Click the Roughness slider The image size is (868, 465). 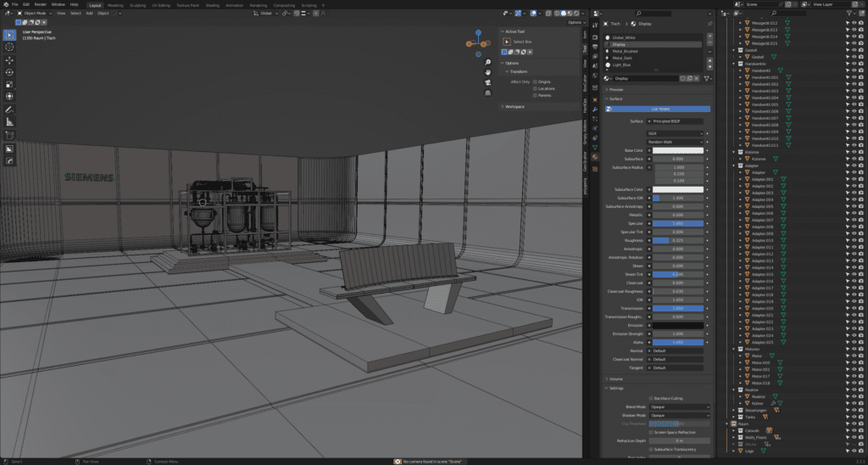point(678,240)
